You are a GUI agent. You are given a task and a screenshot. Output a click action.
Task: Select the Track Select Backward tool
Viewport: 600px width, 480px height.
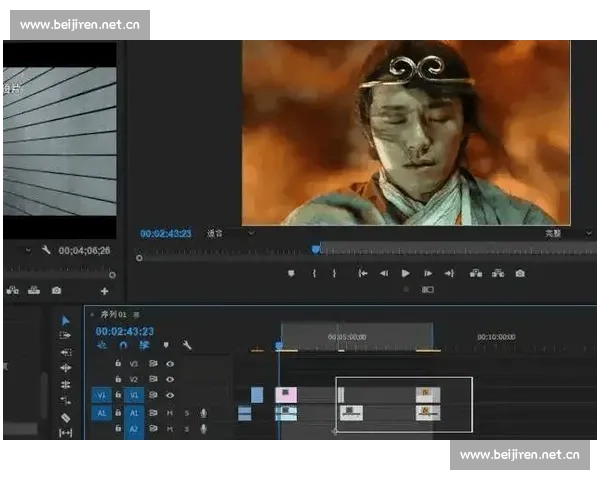[x=65, y=352]
